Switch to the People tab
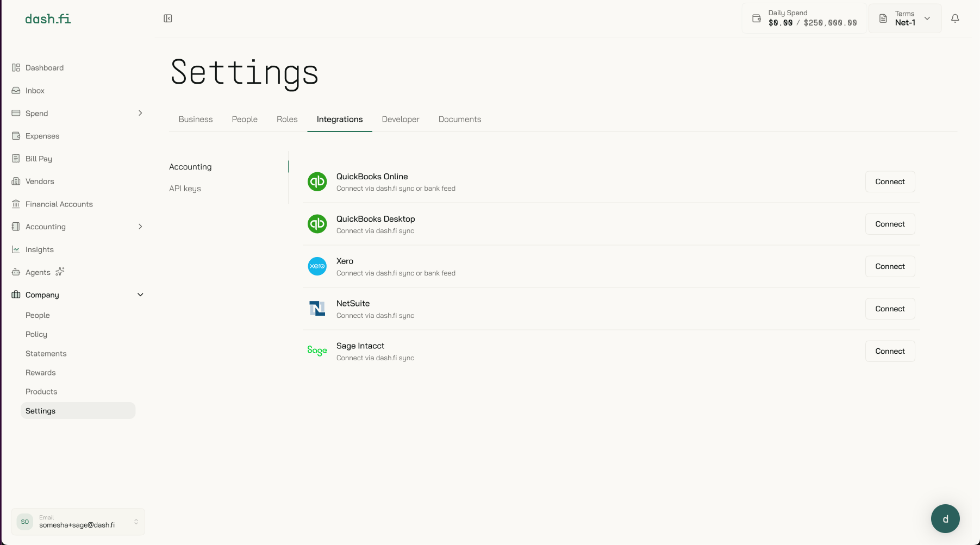Screen dimensions: 980x545 [x=245, y=119]
